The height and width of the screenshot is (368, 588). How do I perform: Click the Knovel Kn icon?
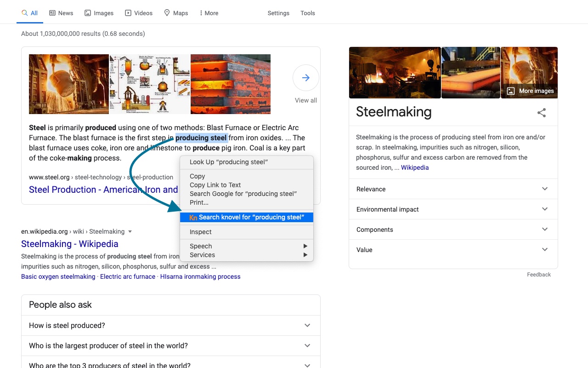click(193, 218)
